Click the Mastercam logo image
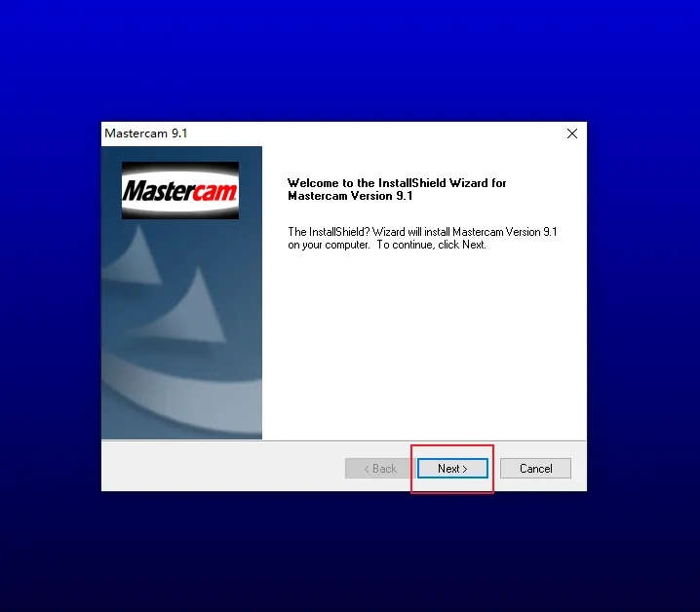Viewport: 700px width, 612px height. pyautogui.click(x=180, y=191)
